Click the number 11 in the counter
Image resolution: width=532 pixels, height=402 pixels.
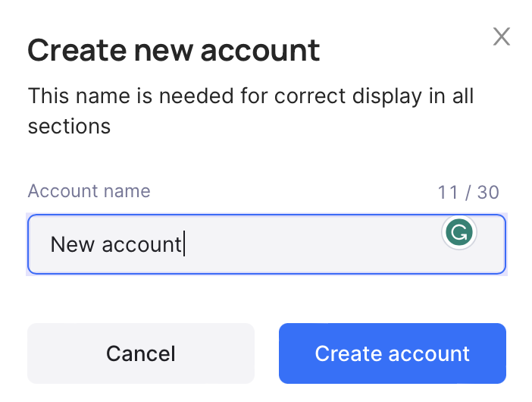(448, 192)
